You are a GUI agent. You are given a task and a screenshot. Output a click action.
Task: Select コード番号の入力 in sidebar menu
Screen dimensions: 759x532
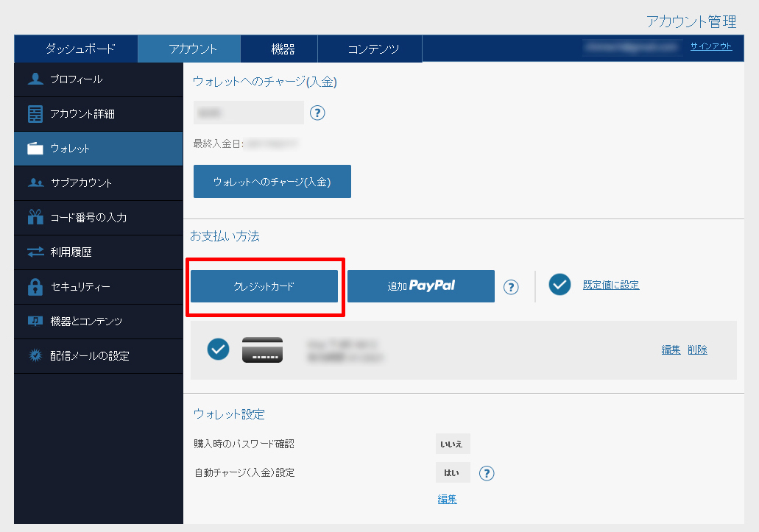click(x=99, y=218)
